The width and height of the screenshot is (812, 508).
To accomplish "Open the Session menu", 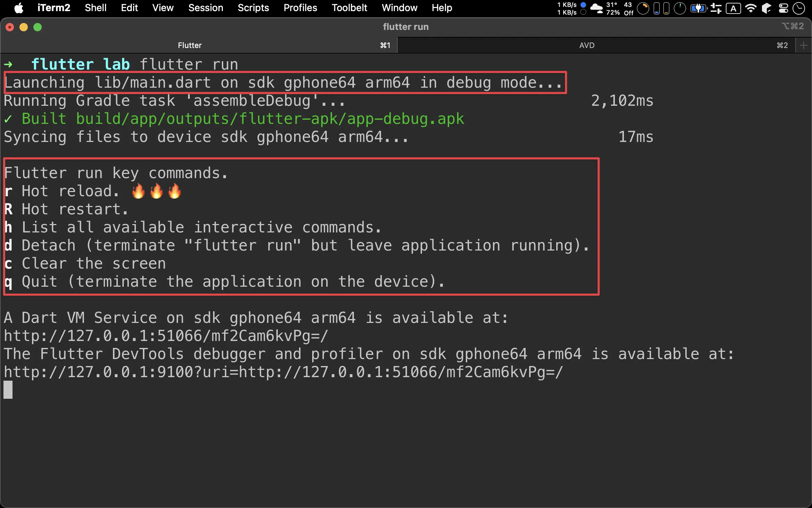I will pos(206,8).
